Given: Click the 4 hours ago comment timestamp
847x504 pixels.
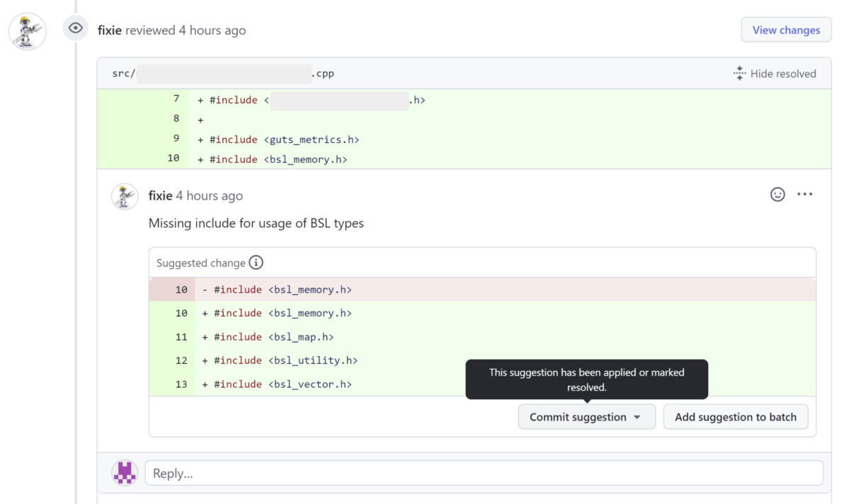Looking at the screenshot, I should 210,196.
